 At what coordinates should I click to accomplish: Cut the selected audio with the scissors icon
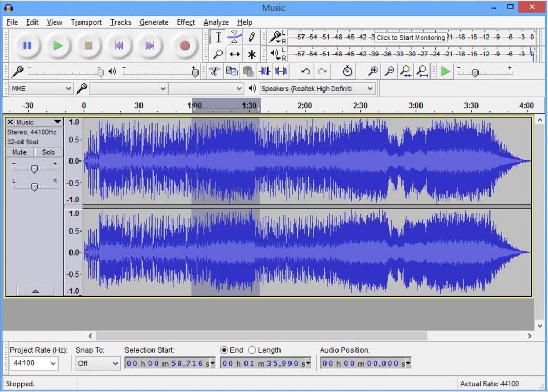(215, 71)
